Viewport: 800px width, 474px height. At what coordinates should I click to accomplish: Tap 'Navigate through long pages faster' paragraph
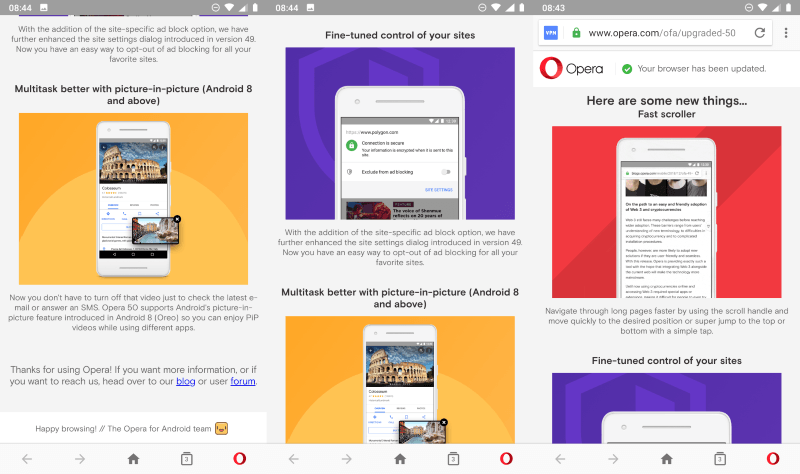point(666,321)
